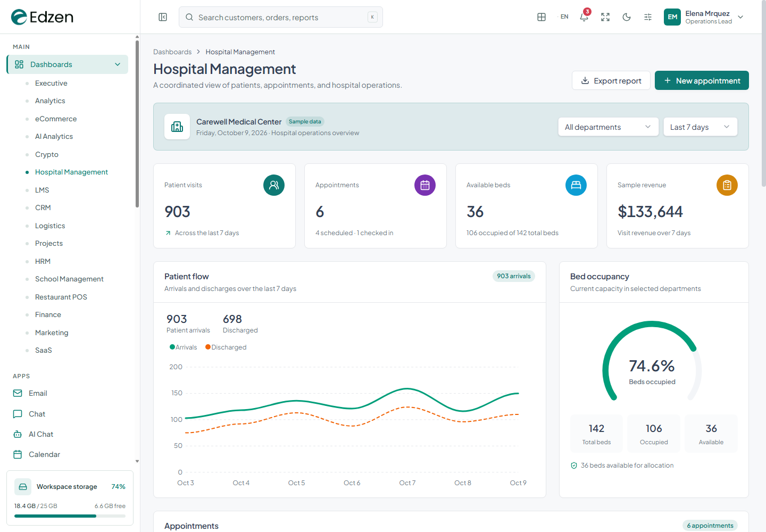Open the apps grid icon
The image size is (766, 532).
tap(542, 17)
